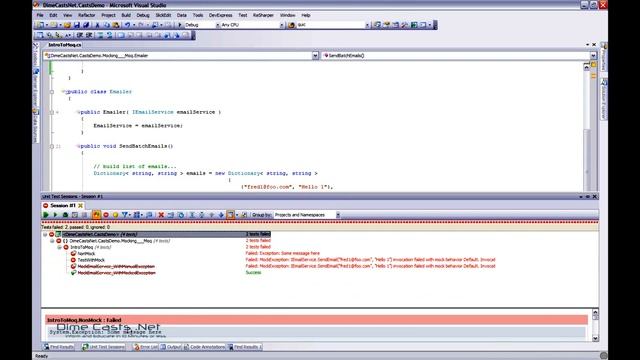Viewport: 640px width, 360px height.
Task: Switch to the Unit Test Sessions tab
Action: [x=103, y=347]
